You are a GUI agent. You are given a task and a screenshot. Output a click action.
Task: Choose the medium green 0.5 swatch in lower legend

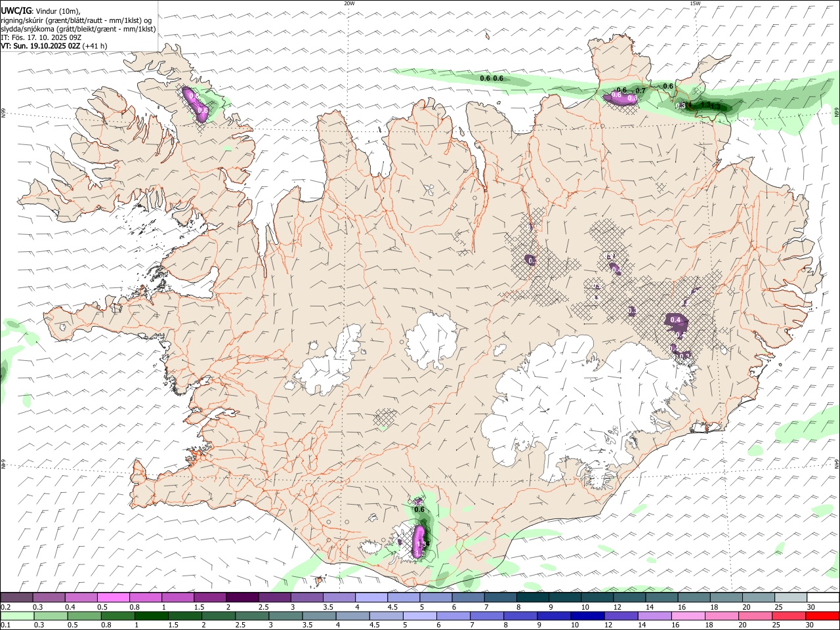(x=84, y=616)
